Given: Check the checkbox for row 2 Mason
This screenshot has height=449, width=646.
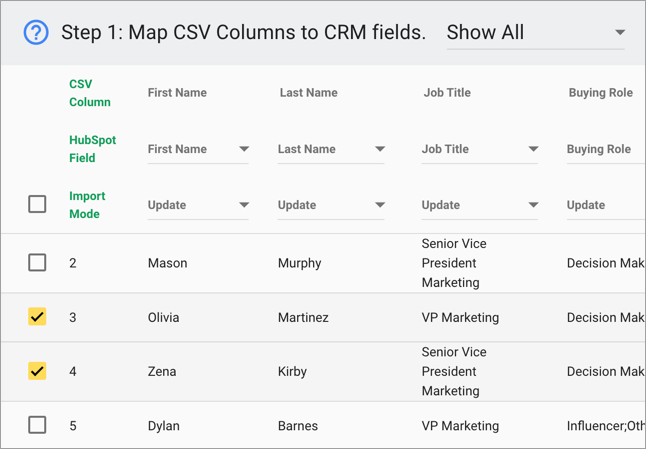Looking at the screenshot, I should 37,263.
